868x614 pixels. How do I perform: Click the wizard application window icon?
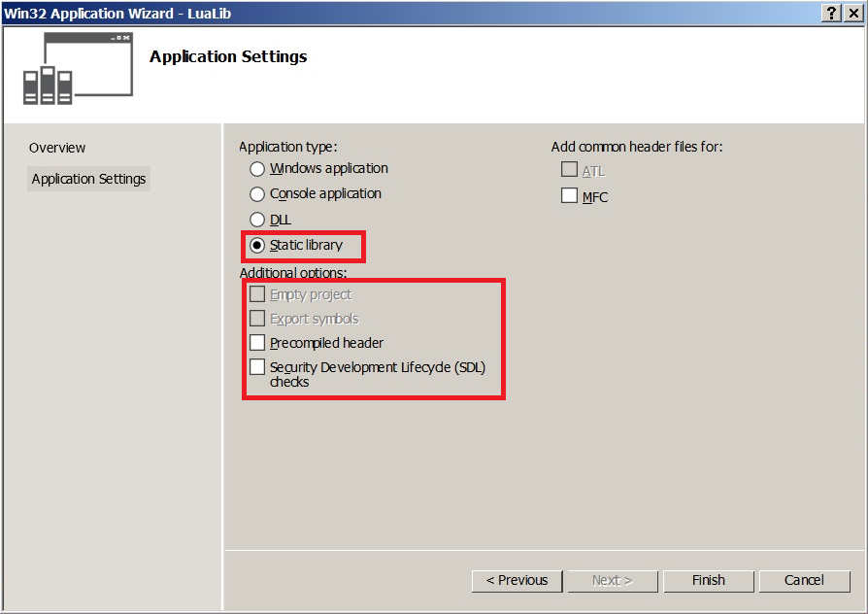[78, 68]
